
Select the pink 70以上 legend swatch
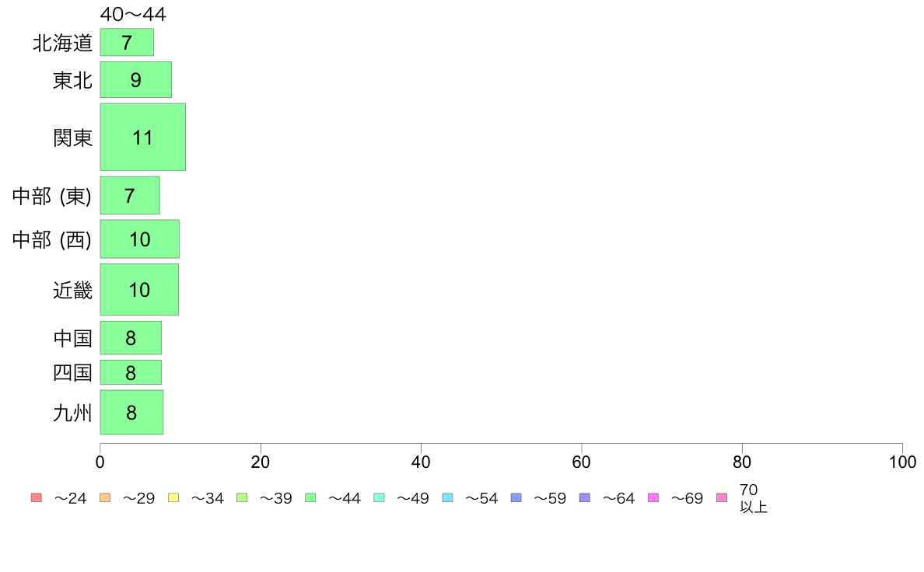click(722, 497)
